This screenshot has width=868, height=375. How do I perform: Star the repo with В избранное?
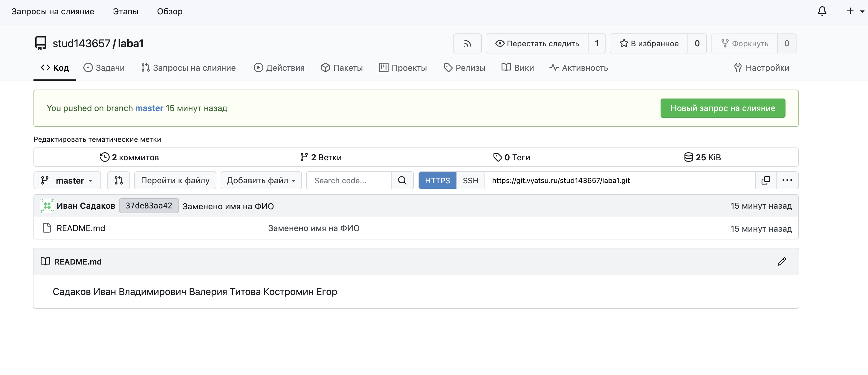[x=649, y=43]
